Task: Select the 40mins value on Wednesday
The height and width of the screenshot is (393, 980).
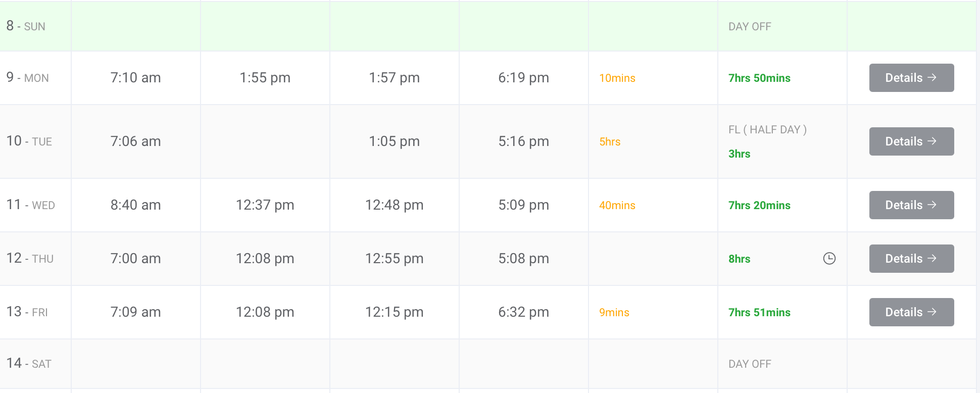Action: pos(617,206)
